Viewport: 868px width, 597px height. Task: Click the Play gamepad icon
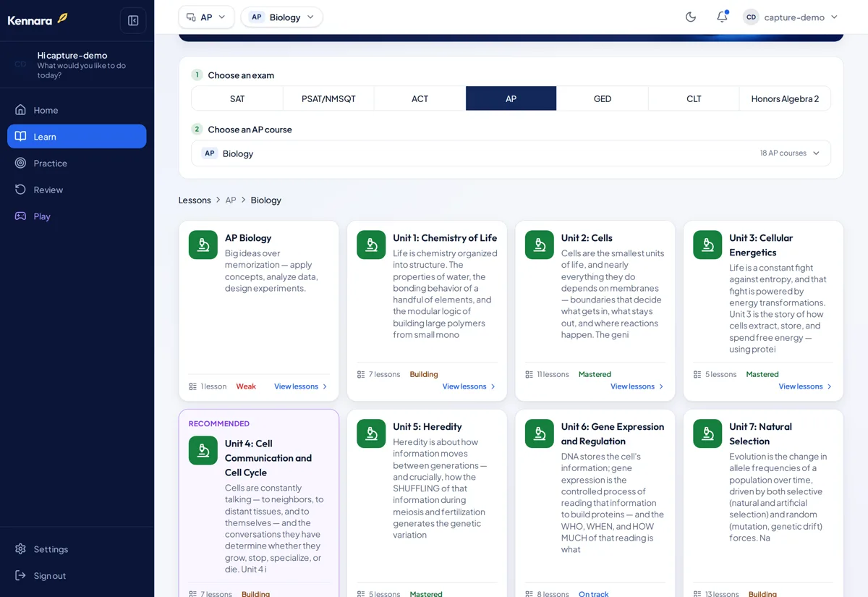[20, 216]
